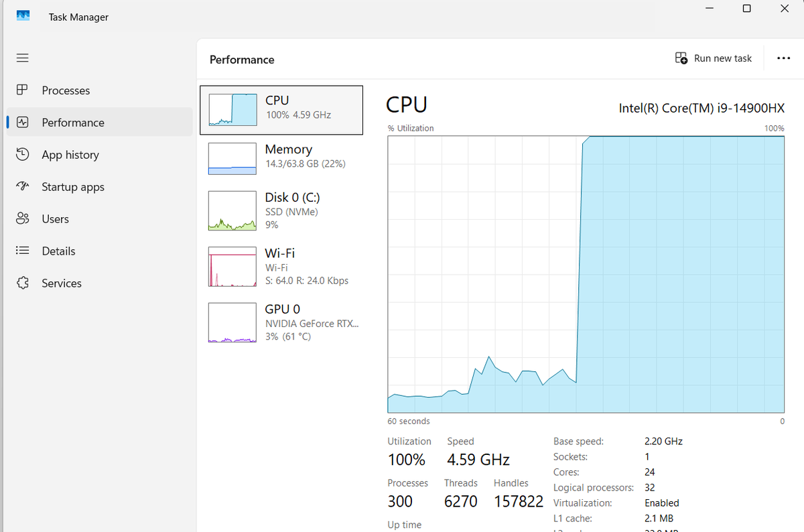
Task: Click the L1 cache 2.1 MB value
Action: pyautogui.click(x=659, y=518)
